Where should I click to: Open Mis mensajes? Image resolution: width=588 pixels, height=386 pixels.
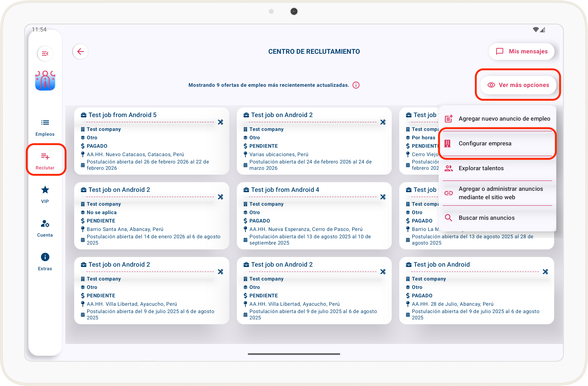pos(522,51)
